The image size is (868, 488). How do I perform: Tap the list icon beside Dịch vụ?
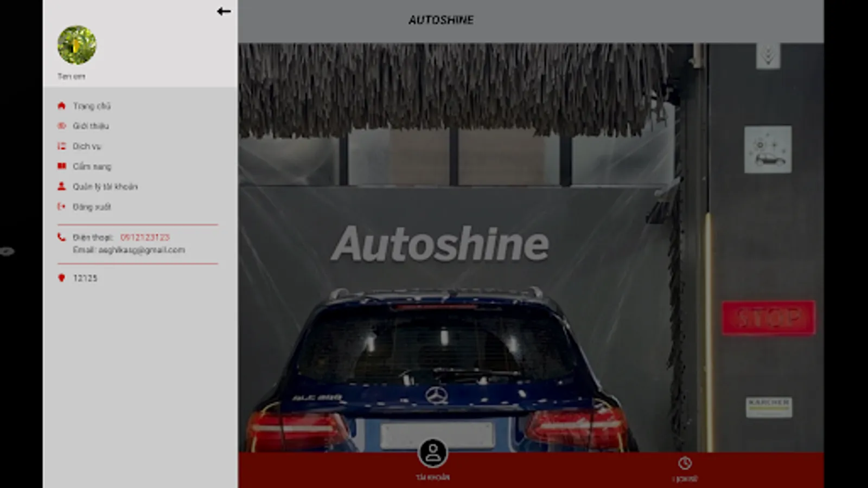click(x=62, y=146)
